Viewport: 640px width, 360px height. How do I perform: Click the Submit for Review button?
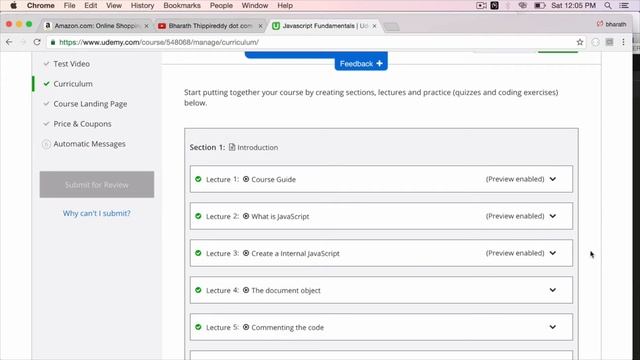(x=97, y=184)
